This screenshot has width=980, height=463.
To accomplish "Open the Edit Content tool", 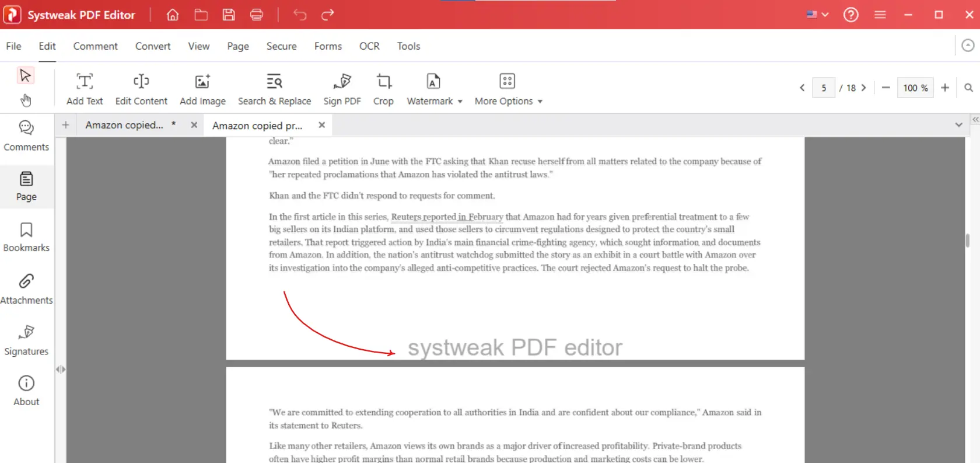I will click(x=141, y=89).
